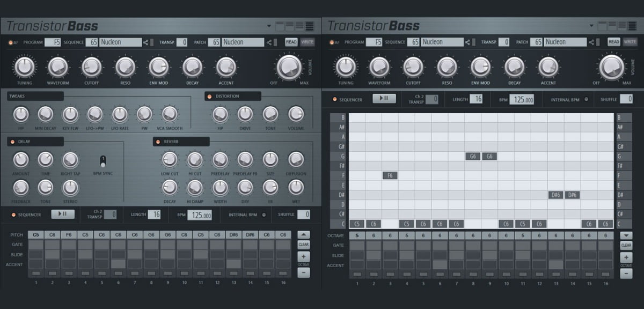Click octave minus button in the knob-view window
The height and width of the screenshot is (309, 644).
click(303, 273)
